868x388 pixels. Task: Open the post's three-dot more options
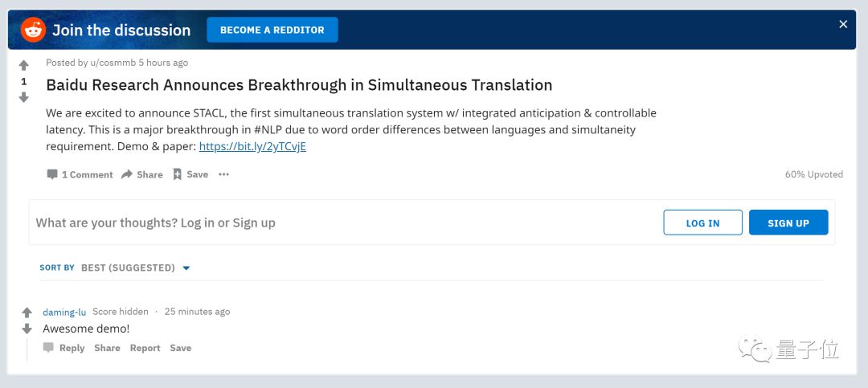pyautogui.click(x=223, y=174)
